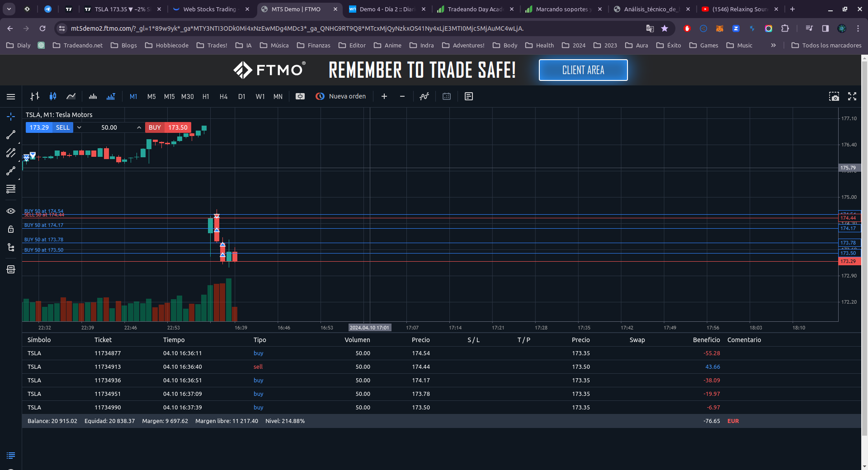Select the trend line drawing tool
Viewport: 868px width, 470px height.
click(11, 135)
